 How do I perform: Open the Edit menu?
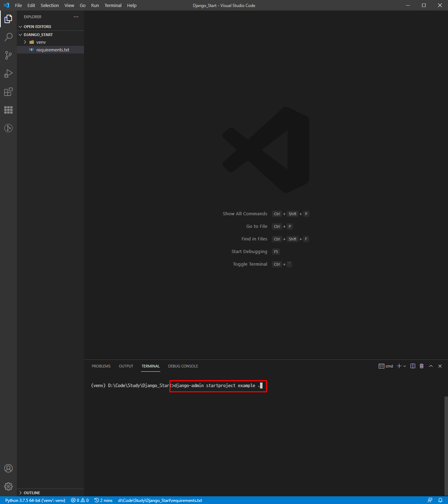31,5
